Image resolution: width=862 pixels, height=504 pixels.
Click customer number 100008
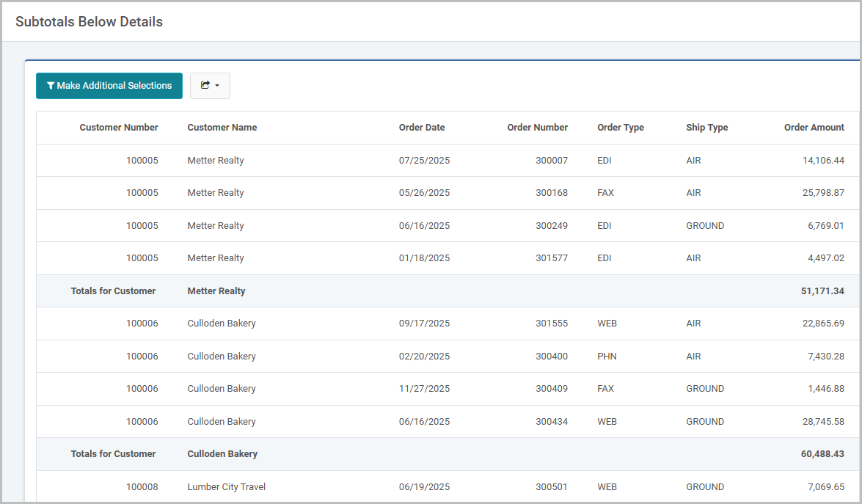[142, 487]
